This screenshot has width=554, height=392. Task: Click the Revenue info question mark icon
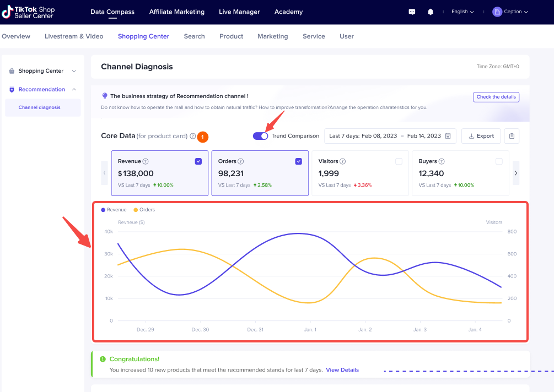click(146, 161)
